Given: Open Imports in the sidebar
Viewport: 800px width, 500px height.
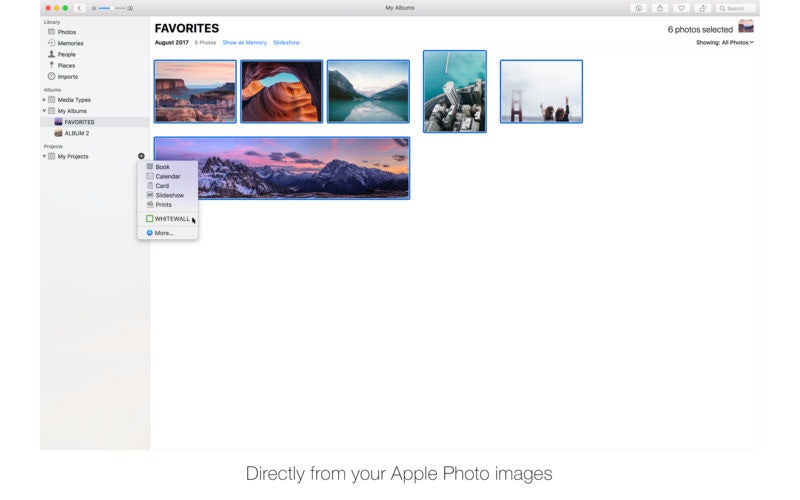Looking at the screenshot, I should 67,77.
